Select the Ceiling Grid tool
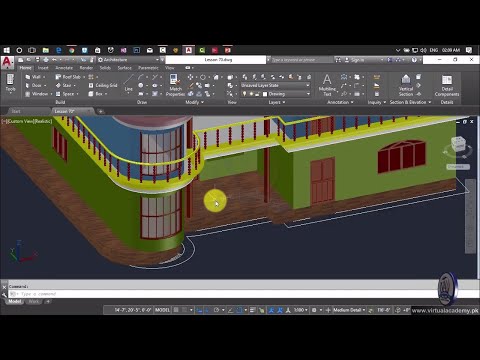 [x=103, y=85]
